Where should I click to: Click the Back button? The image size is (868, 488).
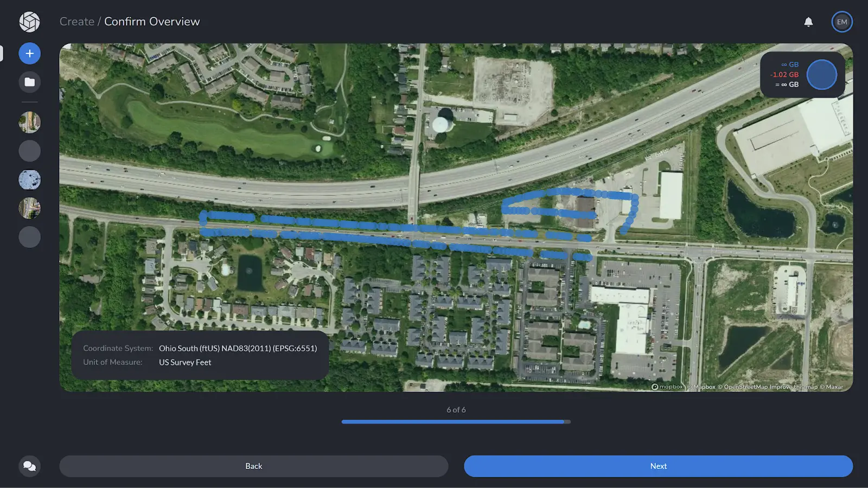click(x=253, y=466)
